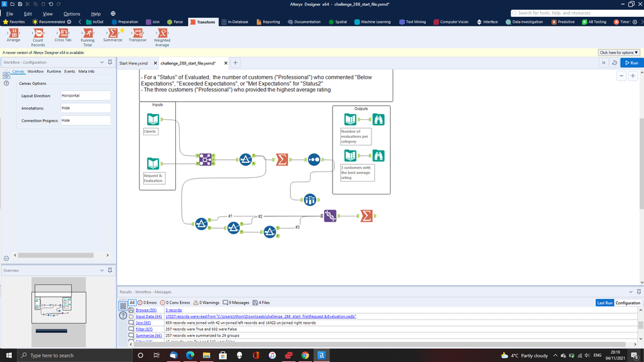Toggle the 9 Messages filter
Viewport: 644px width, 362px height.
pyautogui.click(x=236, y=303)
